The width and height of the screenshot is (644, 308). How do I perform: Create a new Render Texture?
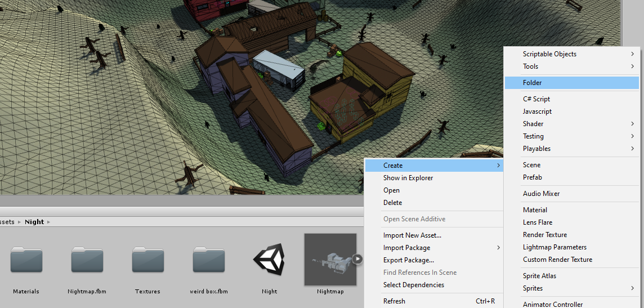click(572, 234)
